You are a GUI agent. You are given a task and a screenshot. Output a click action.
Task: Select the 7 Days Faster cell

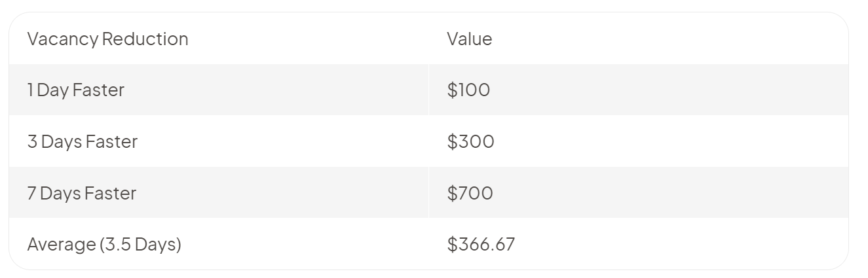tap(219, 193)
